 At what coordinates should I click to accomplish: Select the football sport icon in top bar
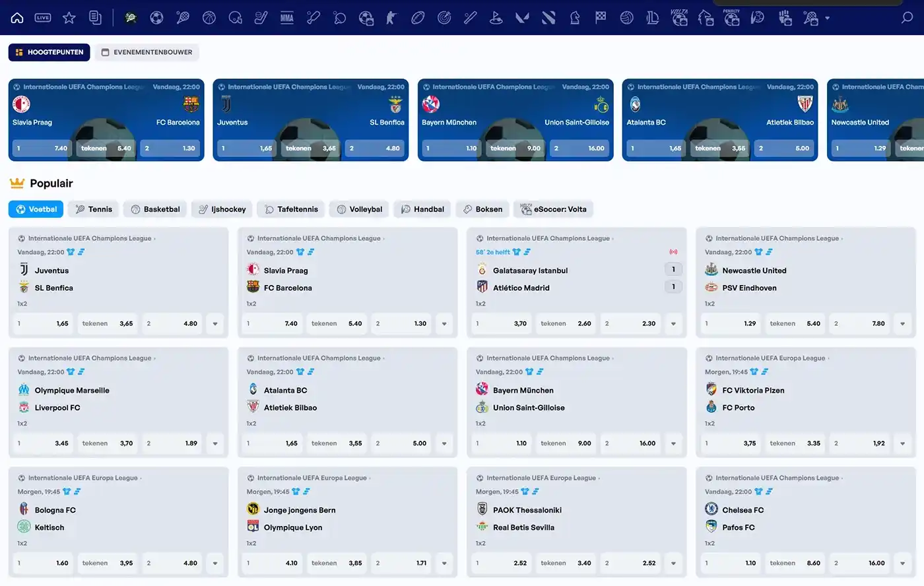(156, 18)
